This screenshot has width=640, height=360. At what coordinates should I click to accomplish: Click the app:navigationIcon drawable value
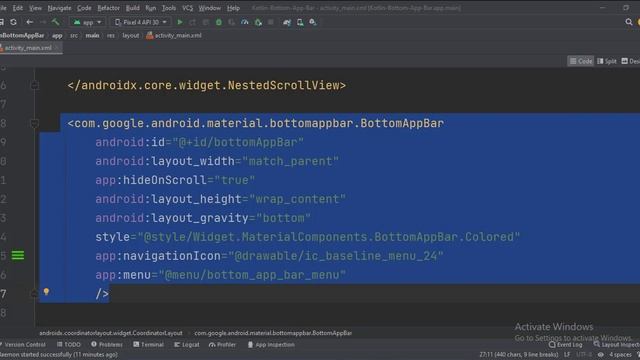click(x=336, y=256)
